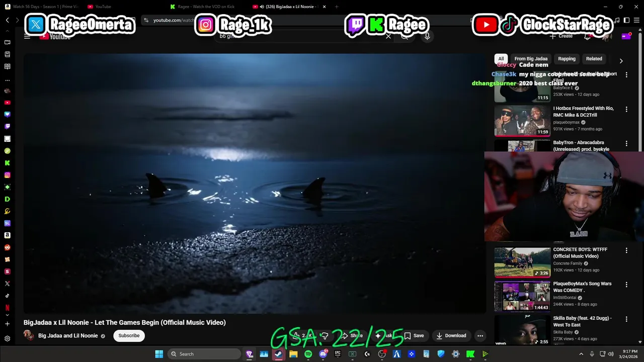
Task: Open Create button in YouTube header
Action: (x=561, y=36)
